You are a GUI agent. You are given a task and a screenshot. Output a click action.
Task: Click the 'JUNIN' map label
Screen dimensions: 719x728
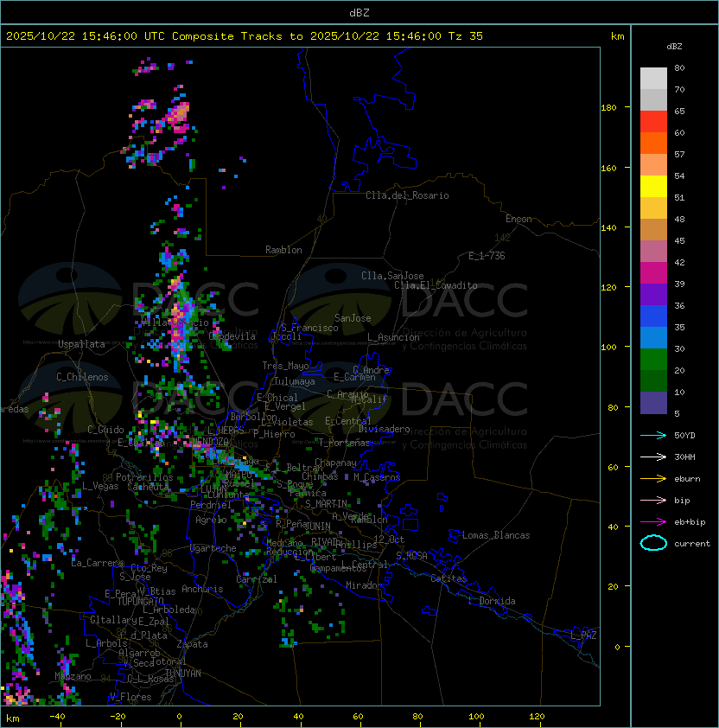(318, 526)
